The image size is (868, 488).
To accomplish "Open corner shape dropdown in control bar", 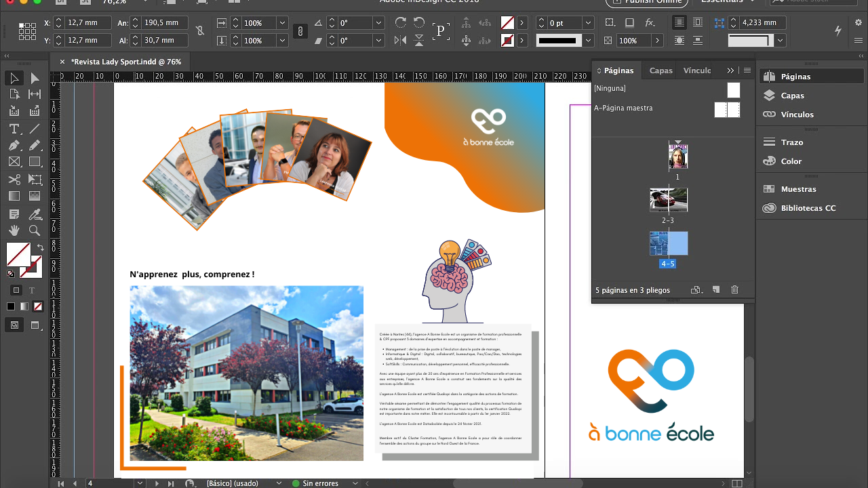I will pos(781,41).
